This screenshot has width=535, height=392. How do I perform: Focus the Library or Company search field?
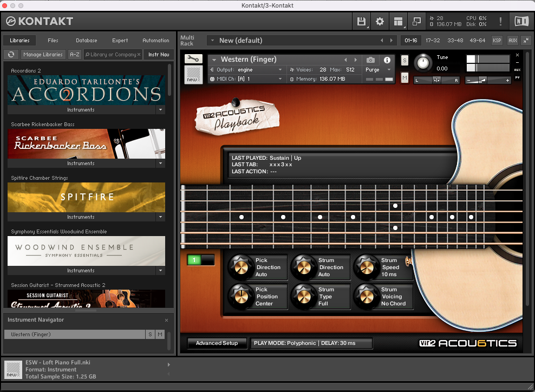113,55
